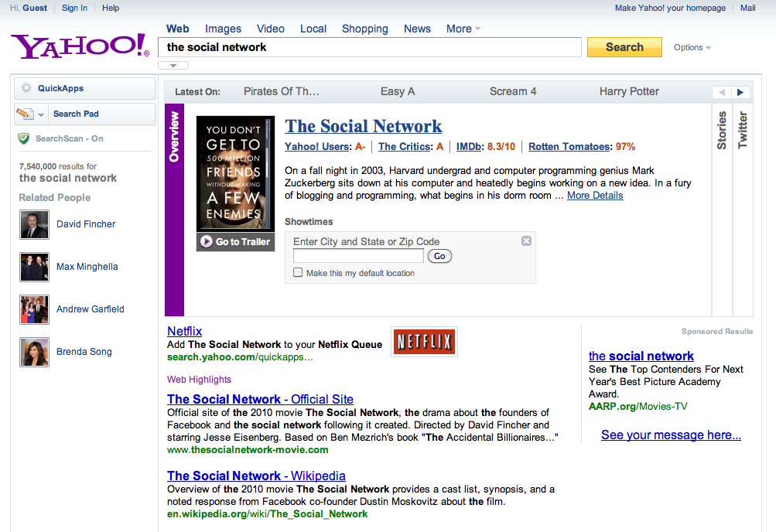Click Andrew Garfield name link
This screenshot has height=532, width=776.
coord(90,309)
